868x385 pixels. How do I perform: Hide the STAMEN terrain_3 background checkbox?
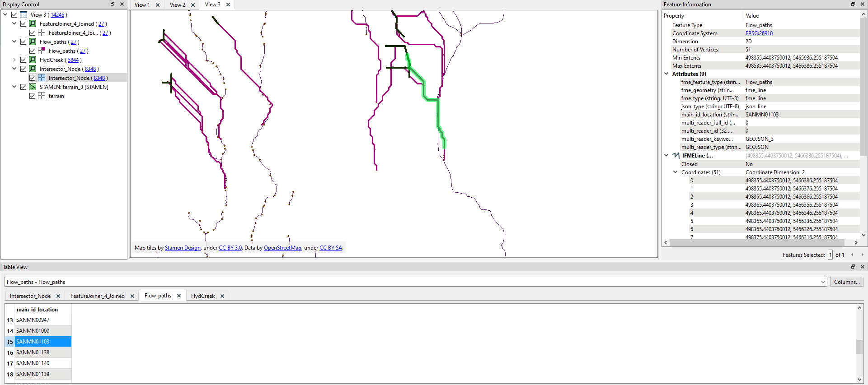[x=23, y=87]
